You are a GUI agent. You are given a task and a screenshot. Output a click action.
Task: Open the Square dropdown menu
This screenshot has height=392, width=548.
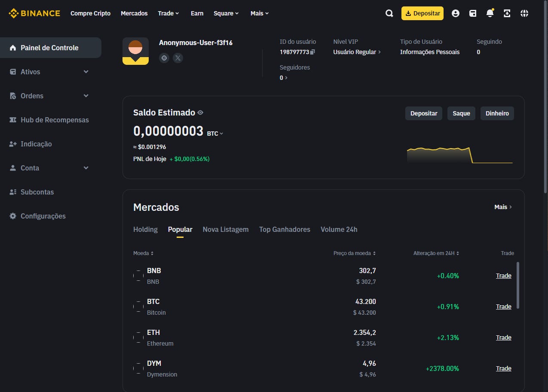[227, 13]
